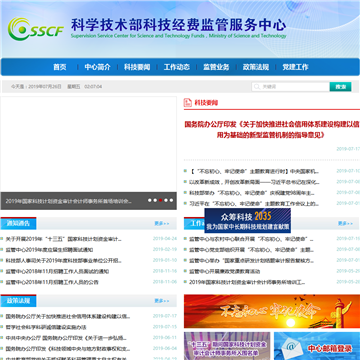Open the 政策法规 section tab
360x360 pixels.
(x=18, y=301)
